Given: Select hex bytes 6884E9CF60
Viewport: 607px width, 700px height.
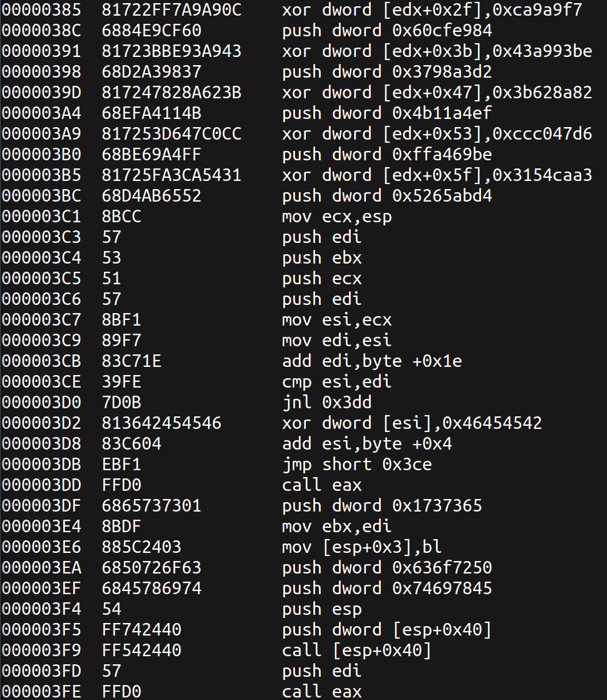Looking at the screenshot, I should (152, 30).
